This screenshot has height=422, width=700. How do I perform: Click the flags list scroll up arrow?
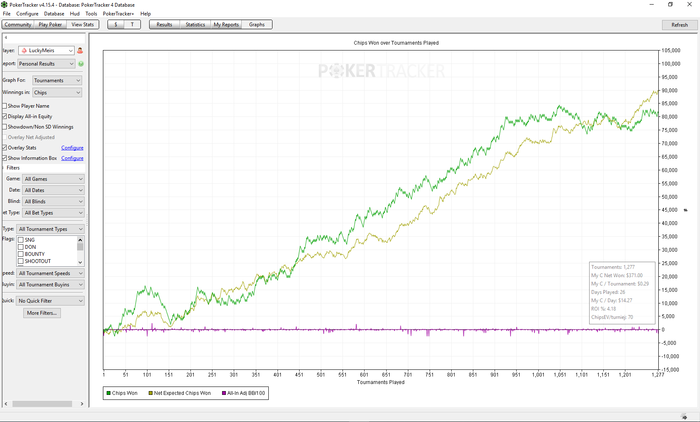[x=80, y=239]
